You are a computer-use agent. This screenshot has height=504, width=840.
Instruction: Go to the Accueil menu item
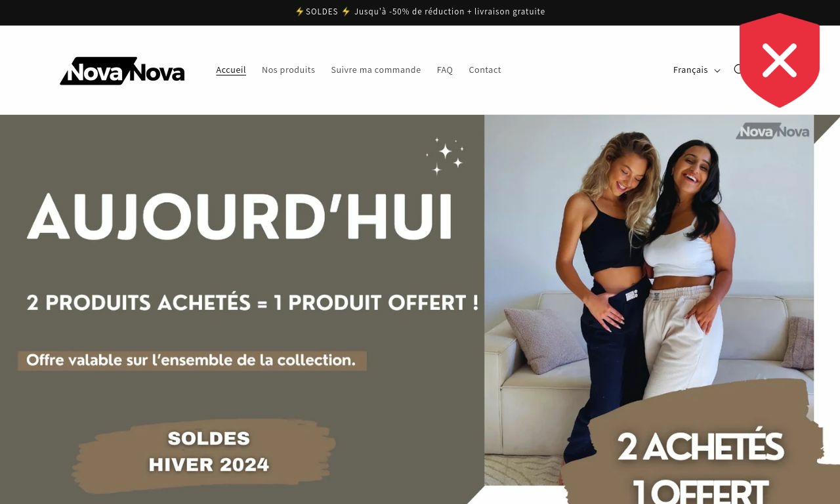231,70
